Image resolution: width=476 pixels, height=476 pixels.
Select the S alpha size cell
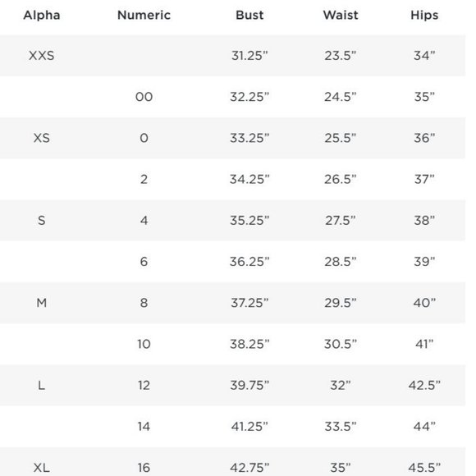(x=42, y=221)
